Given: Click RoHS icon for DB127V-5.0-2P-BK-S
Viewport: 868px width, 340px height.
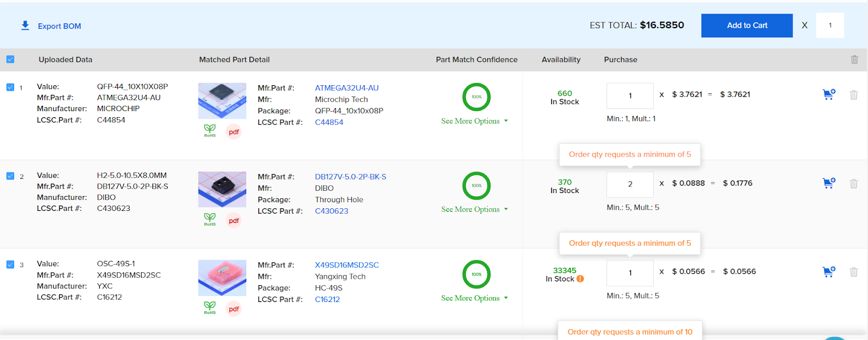Looking at the screenshot, I should pos(210,220).
